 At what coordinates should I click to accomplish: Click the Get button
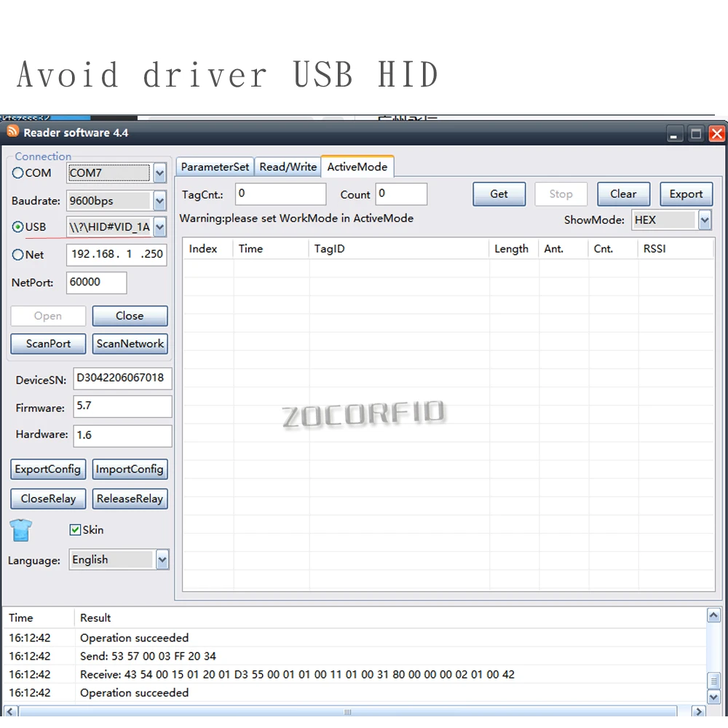[499, 194]
